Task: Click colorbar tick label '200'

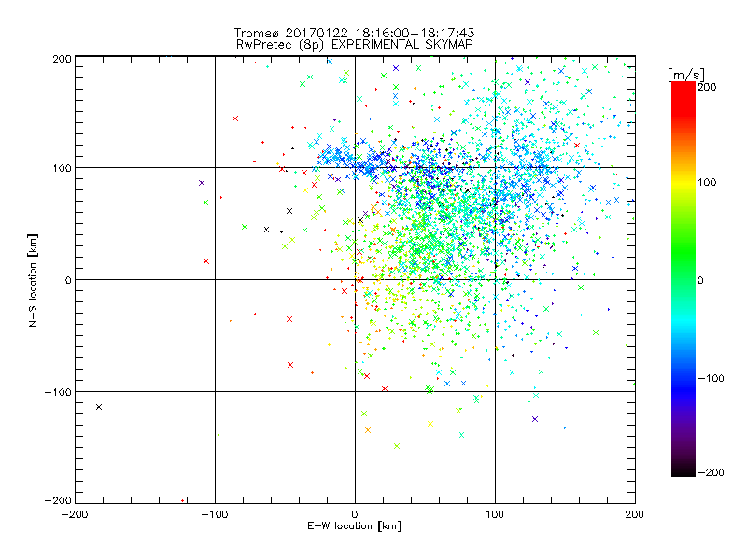Action: click(707, 87)
